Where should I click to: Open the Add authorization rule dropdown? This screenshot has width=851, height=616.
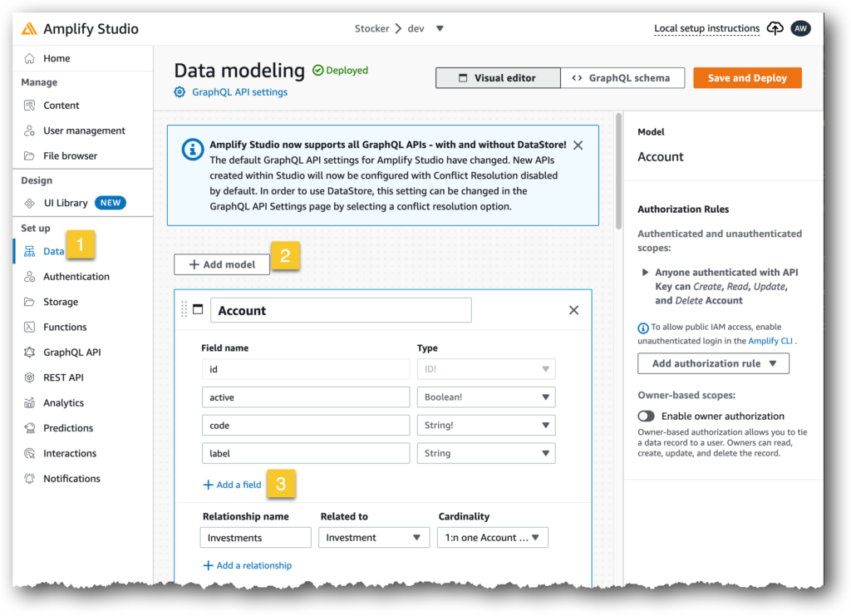point(713,363)
